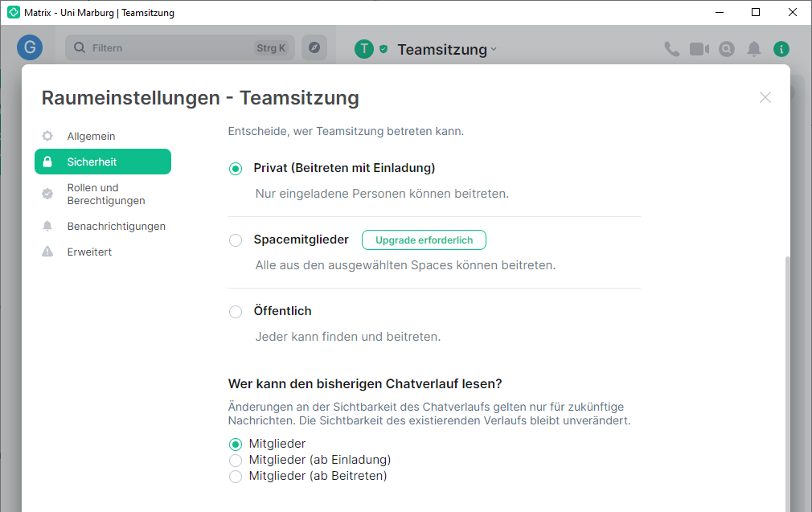Open Rollen und Berechtigungen tab
The width and height of the screenshot is (812, 512).
point(103,195)
